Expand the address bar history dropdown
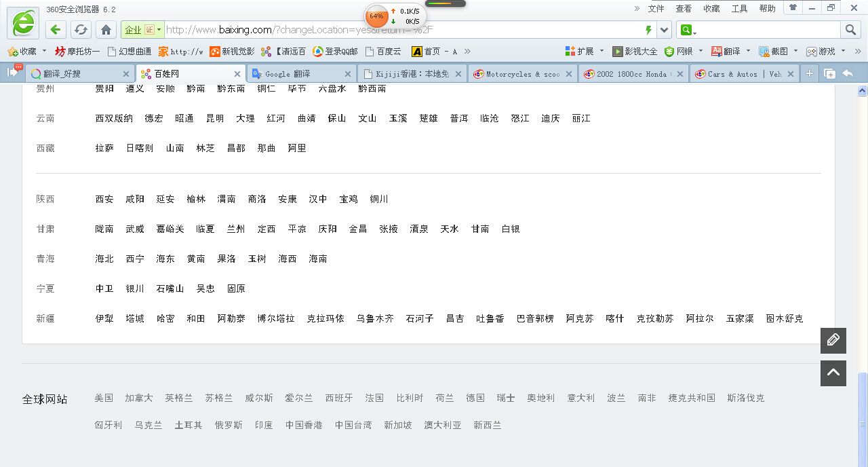Image resolution: width=868 pixels, height=467 pixels. (x=665, y=30)
